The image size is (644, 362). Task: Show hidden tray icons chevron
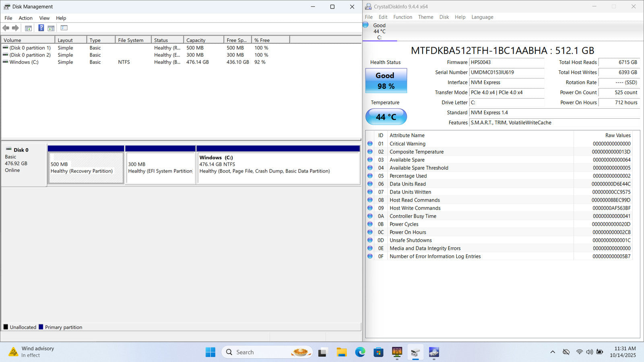553,352
